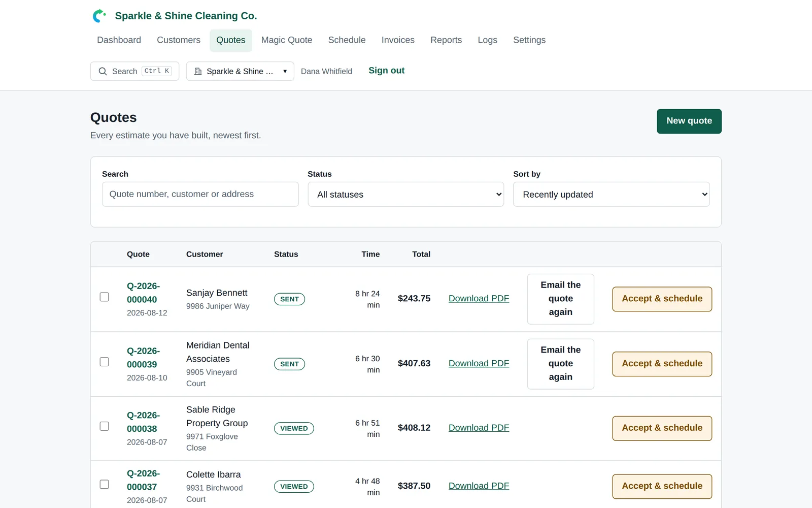Open the Customers tab
The width and height of the screenshot is (812, 508).
179,40
